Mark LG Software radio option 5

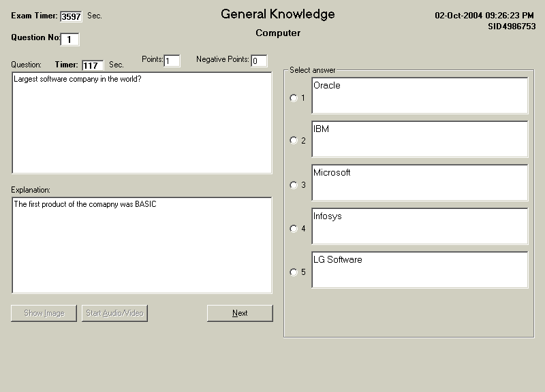[x=294, y=272]
